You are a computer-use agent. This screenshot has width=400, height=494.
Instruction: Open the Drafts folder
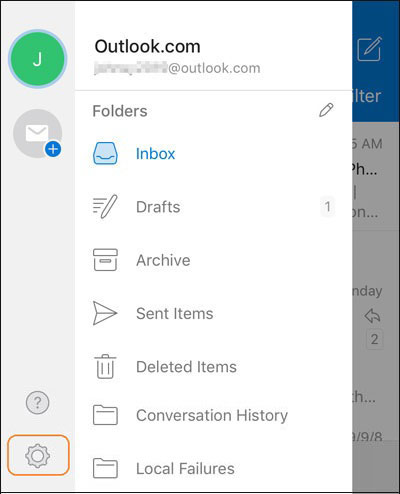[x=213, y=207]
